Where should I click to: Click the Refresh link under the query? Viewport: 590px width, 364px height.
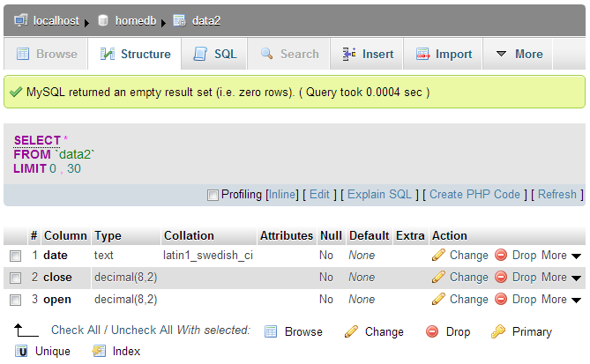[x=556, y=194]
